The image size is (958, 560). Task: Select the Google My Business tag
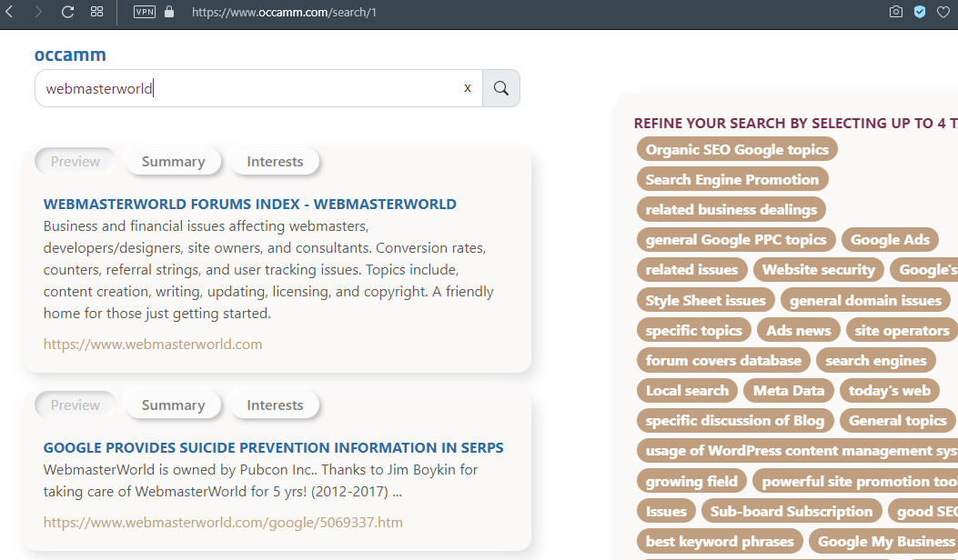pos(884,541)
